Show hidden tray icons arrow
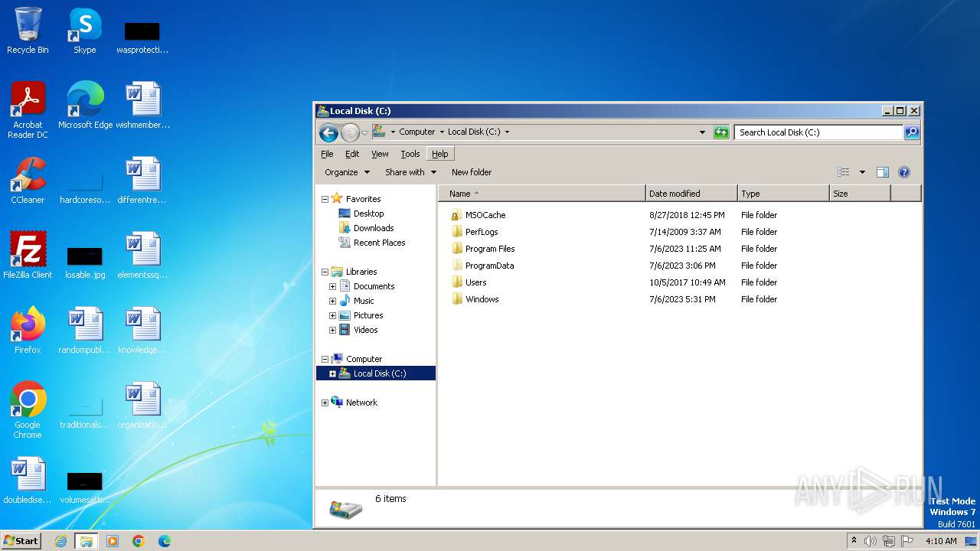Screen dimensions: 980x551 (x=854, y=540)
